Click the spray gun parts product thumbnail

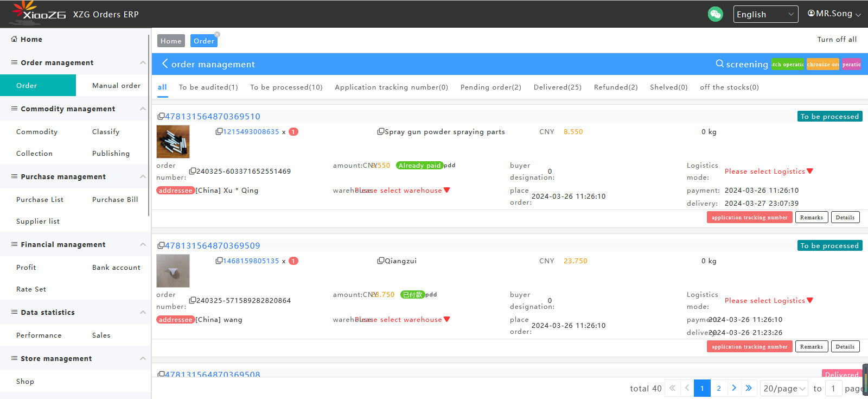(x=173, y=142)
